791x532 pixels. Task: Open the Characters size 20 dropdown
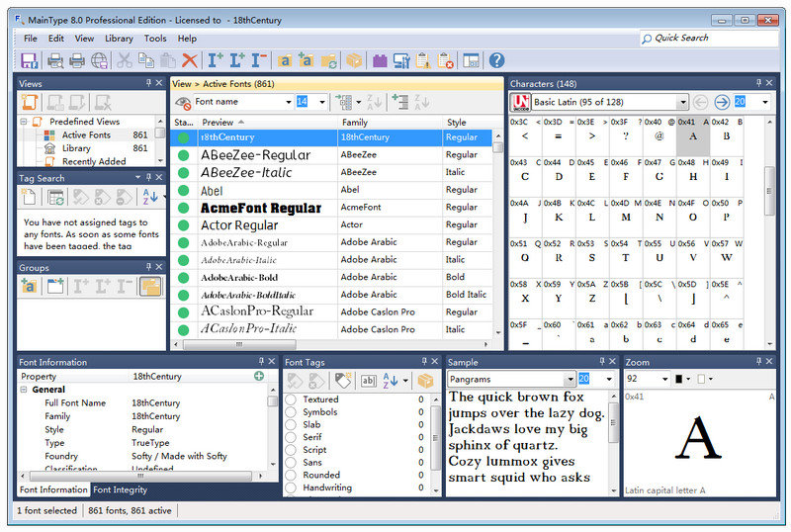pos(765,103)
